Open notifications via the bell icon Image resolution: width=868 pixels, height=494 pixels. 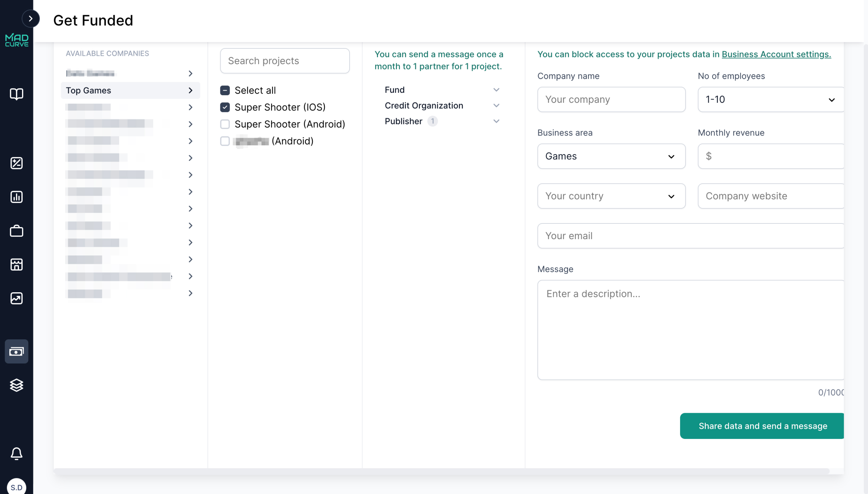(x=16, y=454)
